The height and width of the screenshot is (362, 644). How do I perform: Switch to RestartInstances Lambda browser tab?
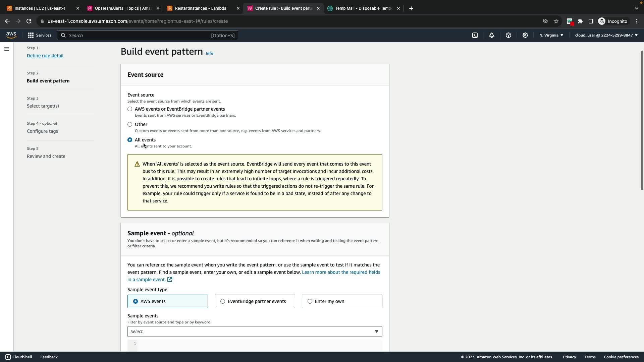coord(201,8)
